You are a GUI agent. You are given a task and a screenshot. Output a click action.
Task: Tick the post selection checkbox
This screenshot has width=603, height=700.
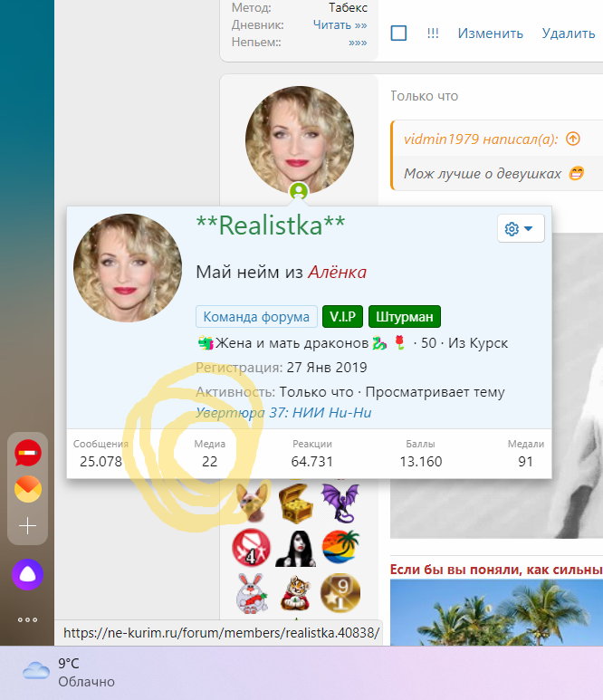coord(398,33)
